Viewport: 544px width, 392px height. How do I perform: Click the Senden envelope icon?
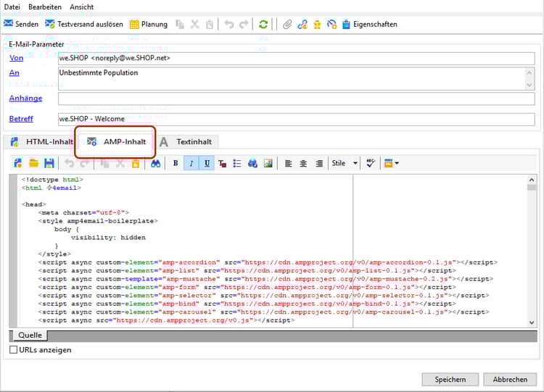(x=8, y=24)
